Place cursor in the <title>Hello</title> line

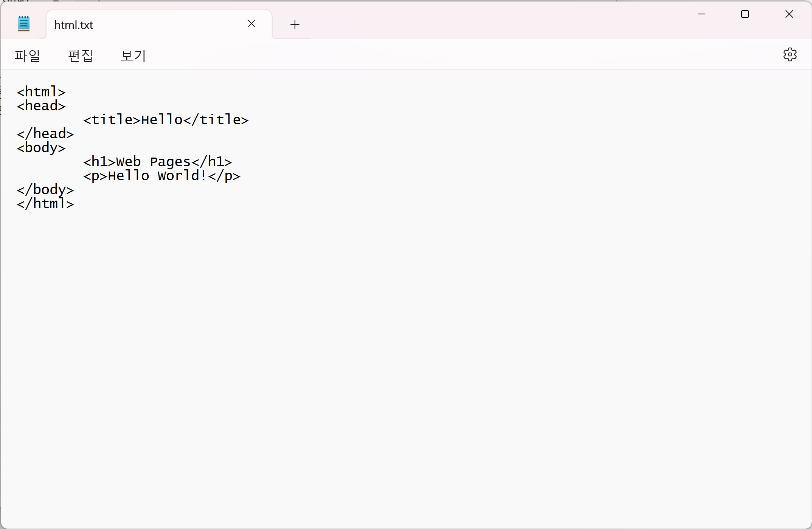point(166,120)
